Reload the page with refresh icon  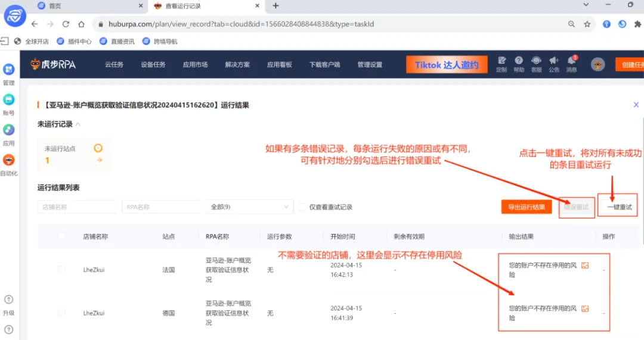pyautogui.click(x=66, y=24)
